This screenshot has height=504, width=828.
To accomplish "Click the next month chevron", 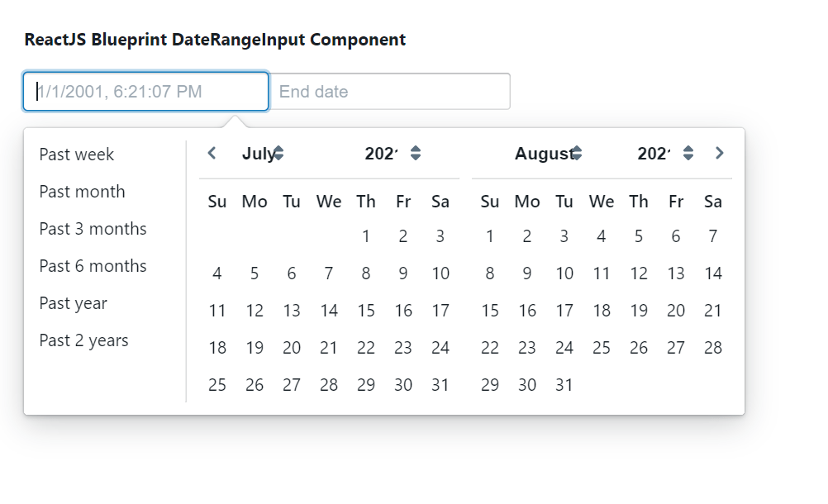I will click(719, 153).
